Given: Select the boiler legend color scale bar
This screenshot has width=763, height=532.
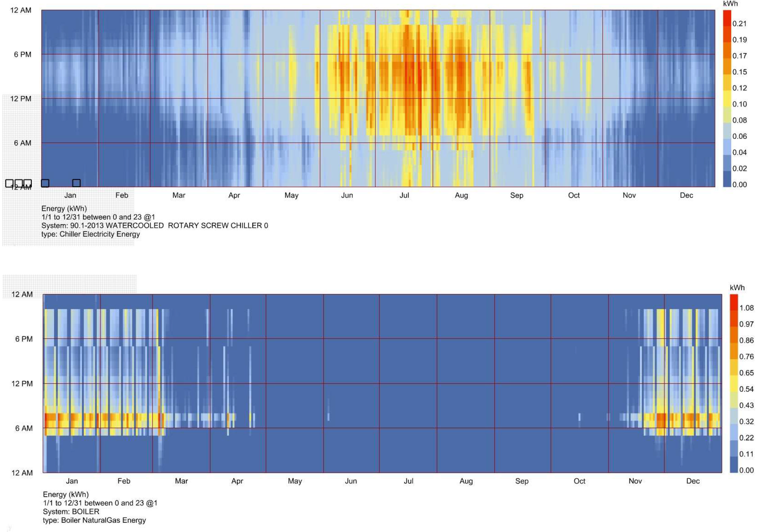Looking at the screenshot, I should point(734,383).
